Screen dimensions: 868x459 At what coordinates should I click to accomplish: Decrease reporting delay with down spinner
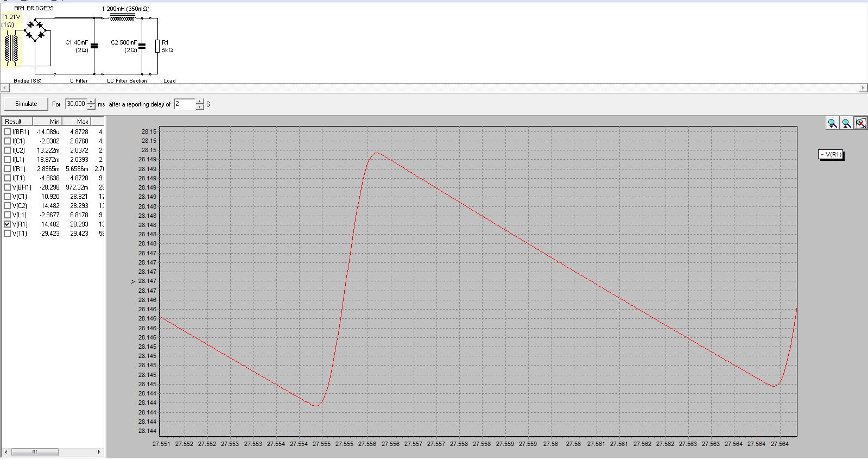200,106
